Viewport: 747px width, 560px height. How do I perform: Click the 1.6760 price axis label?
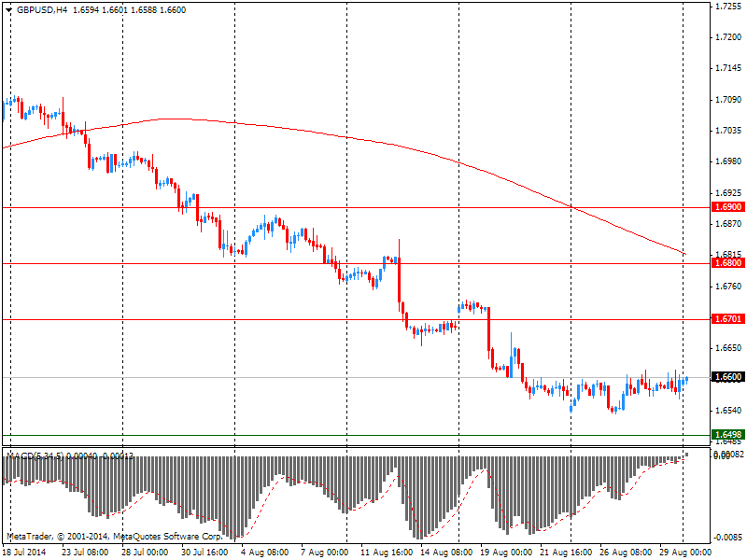(x=728, y=287)
